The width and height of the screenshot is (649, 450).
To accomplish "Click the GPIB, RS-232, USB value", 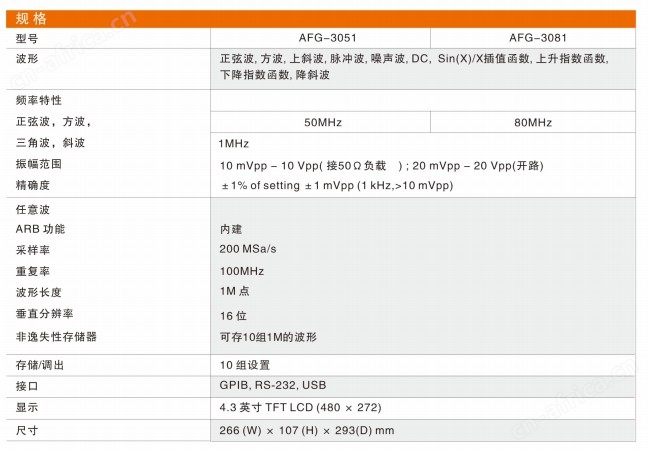I will click(273, 385).
